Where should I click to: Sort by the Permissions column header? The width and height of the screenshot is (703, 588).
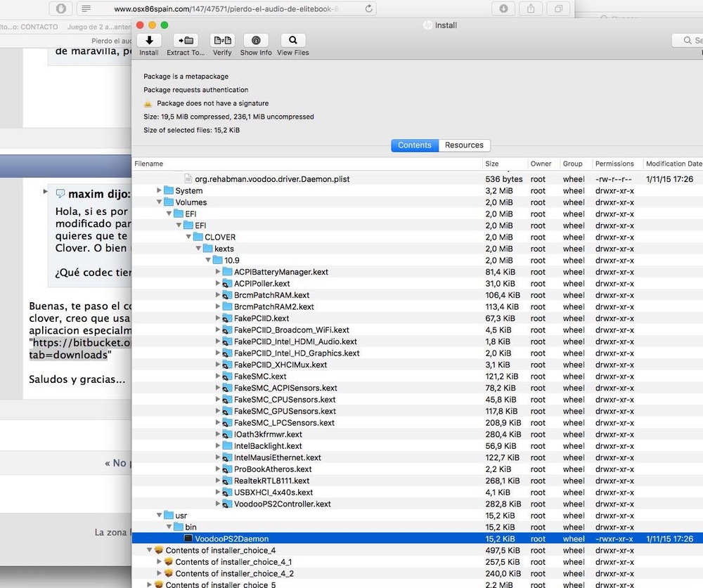pos(617,164)
